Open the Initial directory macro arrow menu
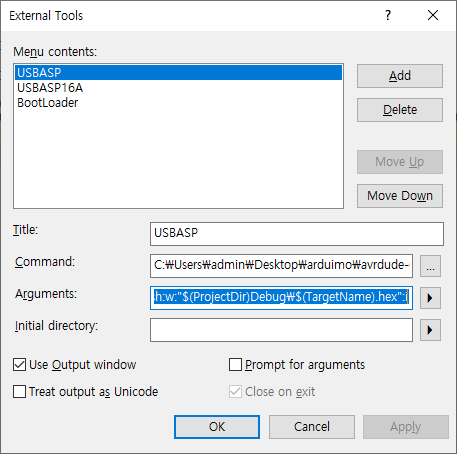 (430, 330)
